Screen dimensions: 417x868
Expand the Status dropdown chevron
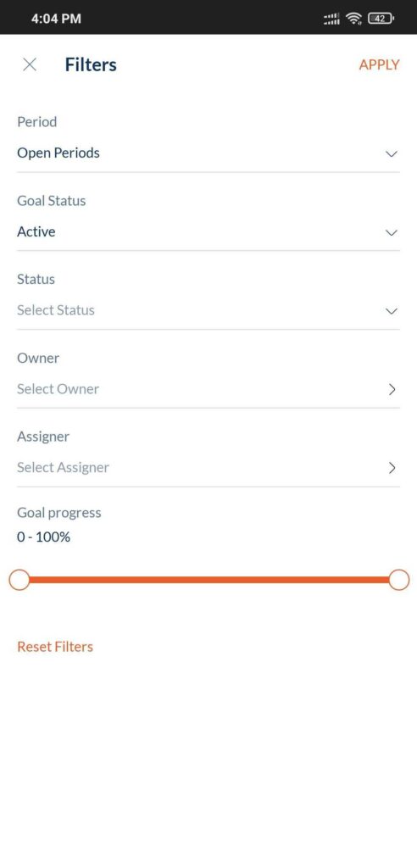pos(392,310)
